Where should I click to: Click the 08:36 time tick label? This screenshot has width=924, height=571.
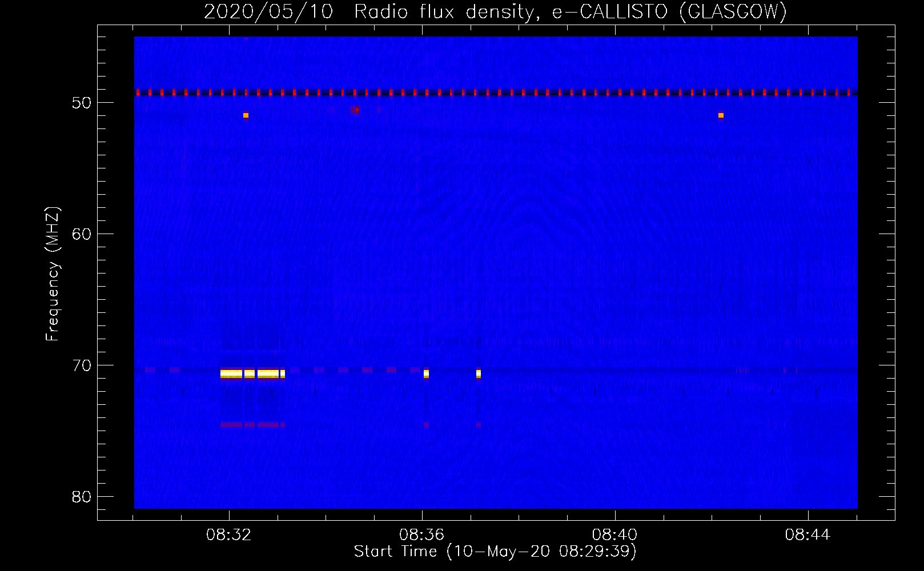pos(422,535)
